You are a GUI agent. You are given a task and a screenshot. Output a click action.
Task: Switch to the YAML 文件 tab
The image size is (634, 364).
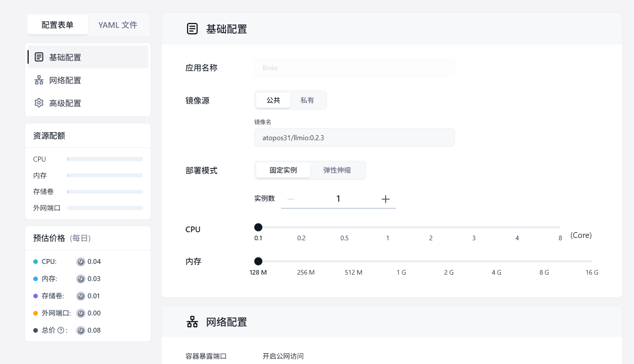[118, 25]
